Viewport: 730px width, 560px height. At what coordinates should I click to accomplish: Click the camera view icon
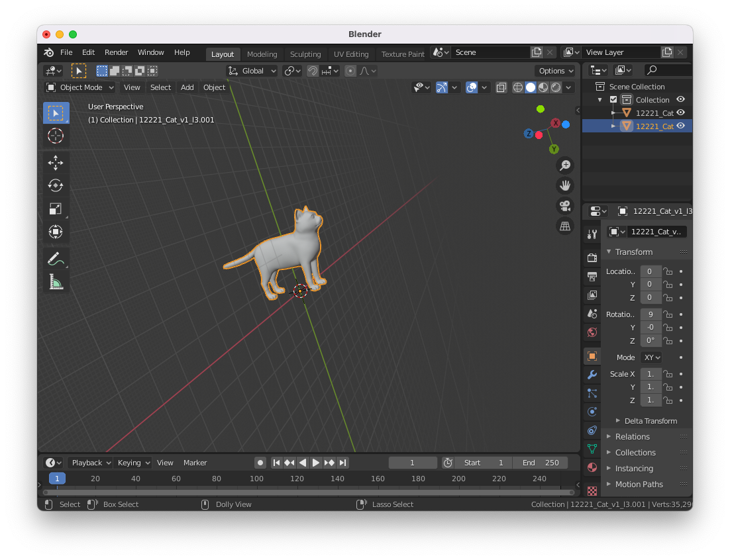click(565, 205)
